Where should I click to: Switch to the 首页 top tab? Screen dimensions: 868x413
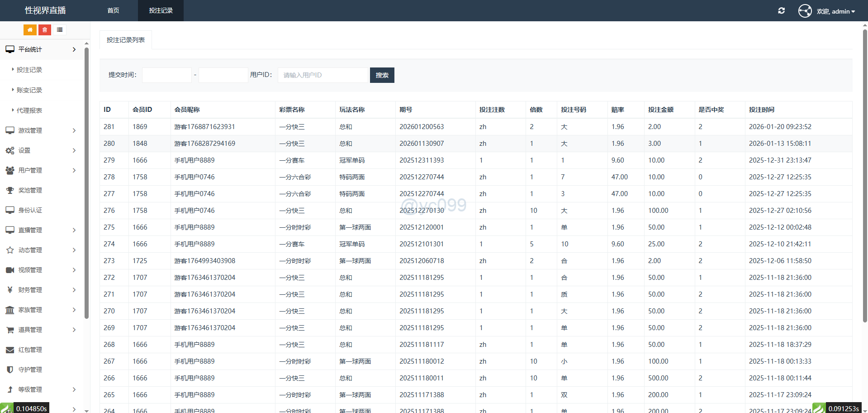(x=113, y=10)
